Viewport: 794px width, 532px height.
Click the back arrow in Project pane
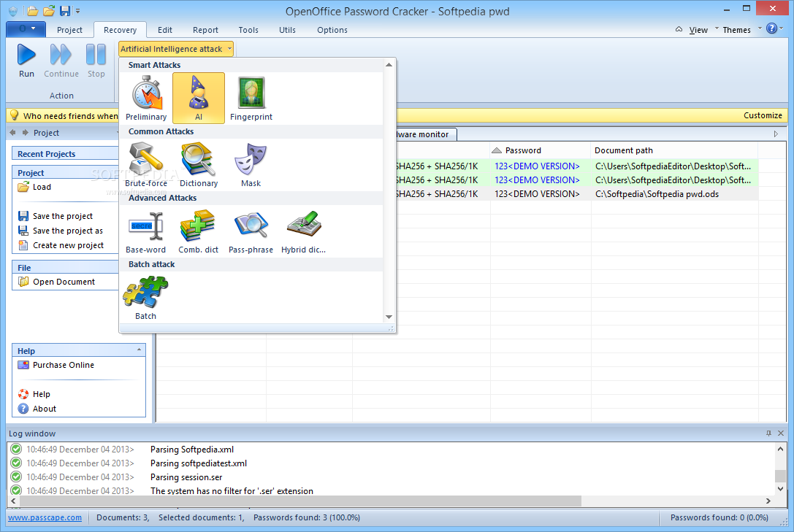12,133
